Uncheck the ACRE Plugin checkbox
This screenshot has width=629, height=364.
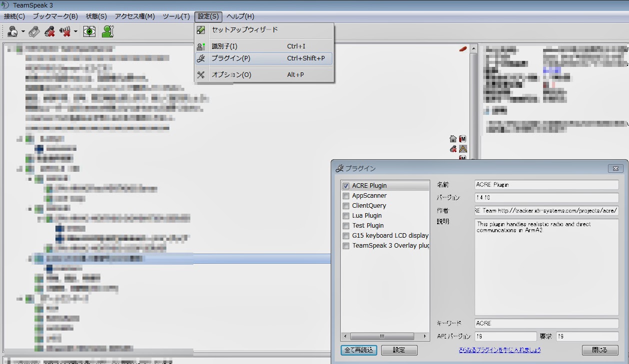346,186
